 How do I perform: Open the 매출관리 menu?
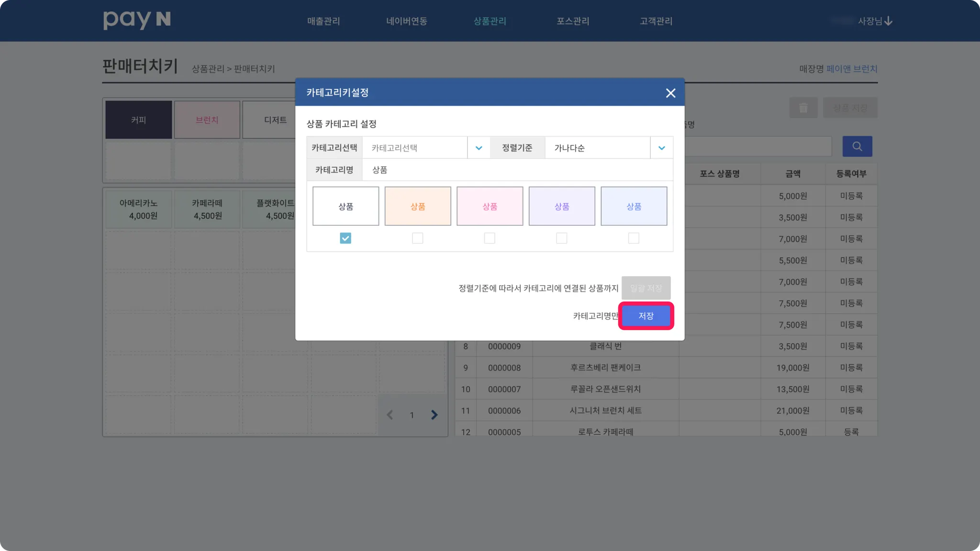coord(323,21)
